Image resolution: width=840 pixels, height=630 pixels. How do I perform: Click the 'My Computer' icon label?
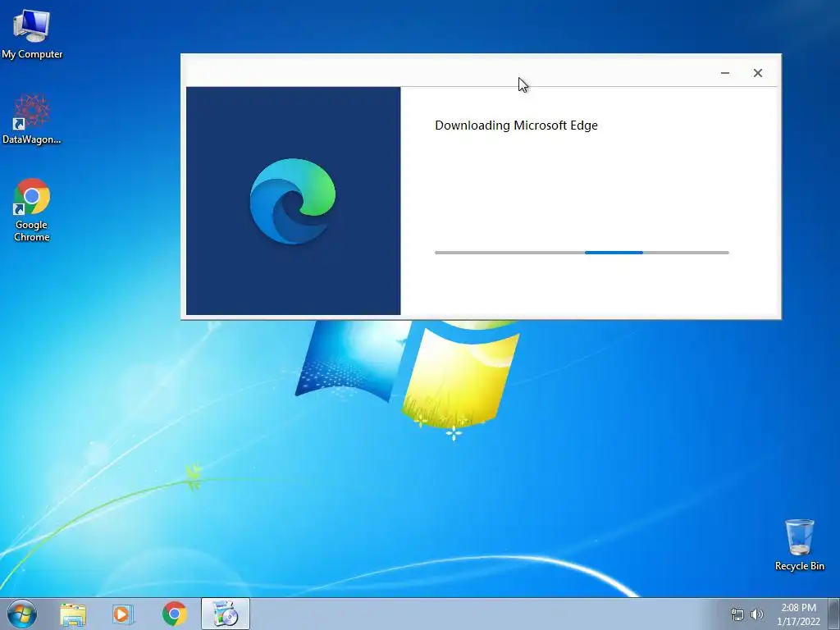[x=32, y=54]
